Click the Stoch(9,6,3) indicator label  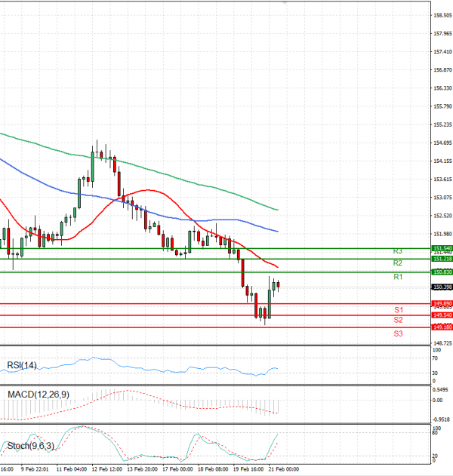coord(30,446)
